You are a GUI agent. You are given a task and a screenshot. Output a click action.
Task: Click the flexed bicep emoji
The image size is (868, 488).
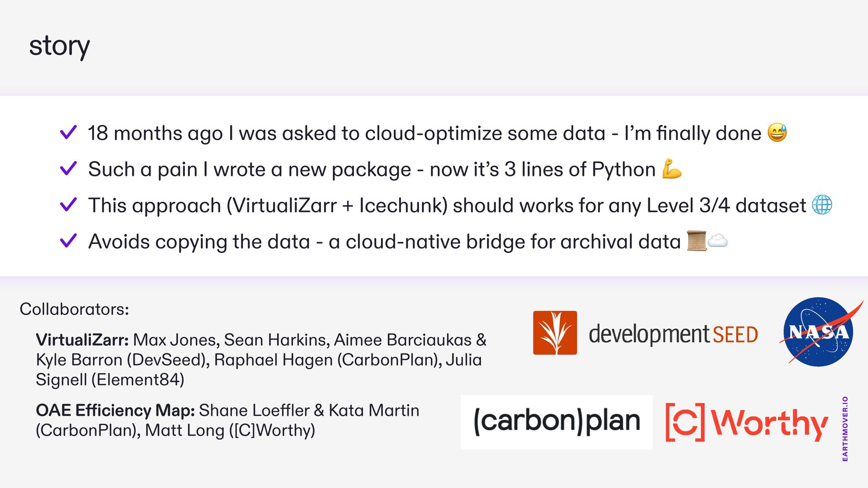671,169
